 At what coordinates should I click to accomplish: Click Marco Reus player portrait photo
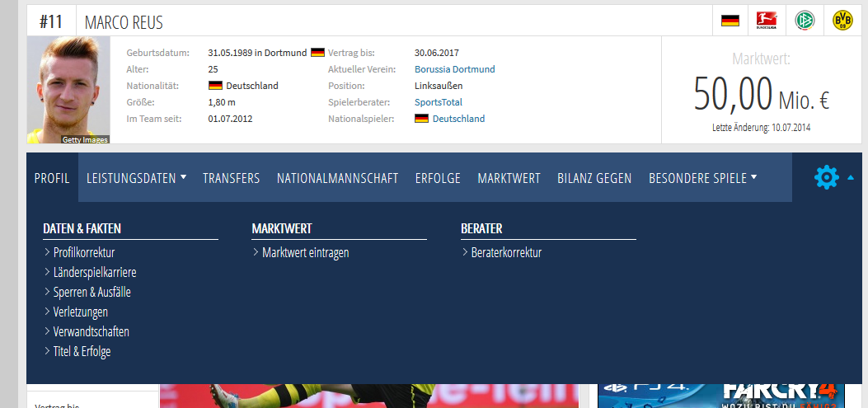(68, 90)
